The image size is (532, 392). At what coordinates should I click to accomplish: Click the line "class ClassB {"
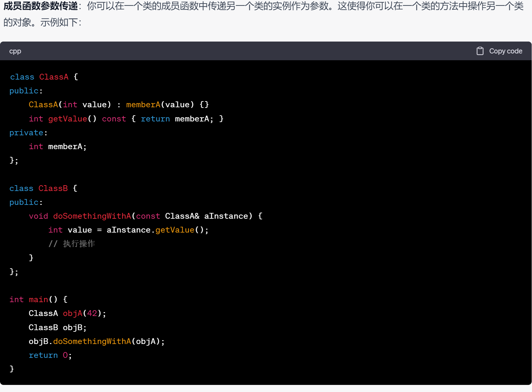pyautogui.click(x=43, y=188)
